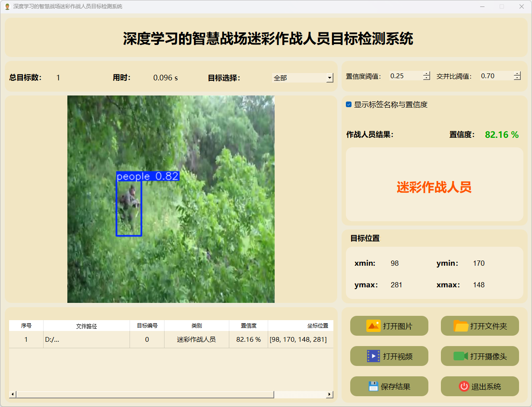
Task: Click the folder icon on 打开文件夹
Action: (x=461, y=326)
